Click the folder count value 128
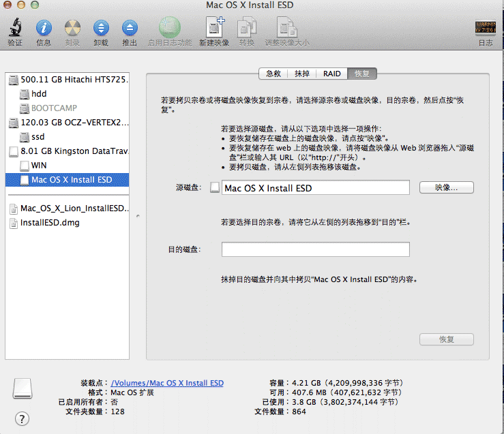Screen dimensions: 504x434 (117, 412)
